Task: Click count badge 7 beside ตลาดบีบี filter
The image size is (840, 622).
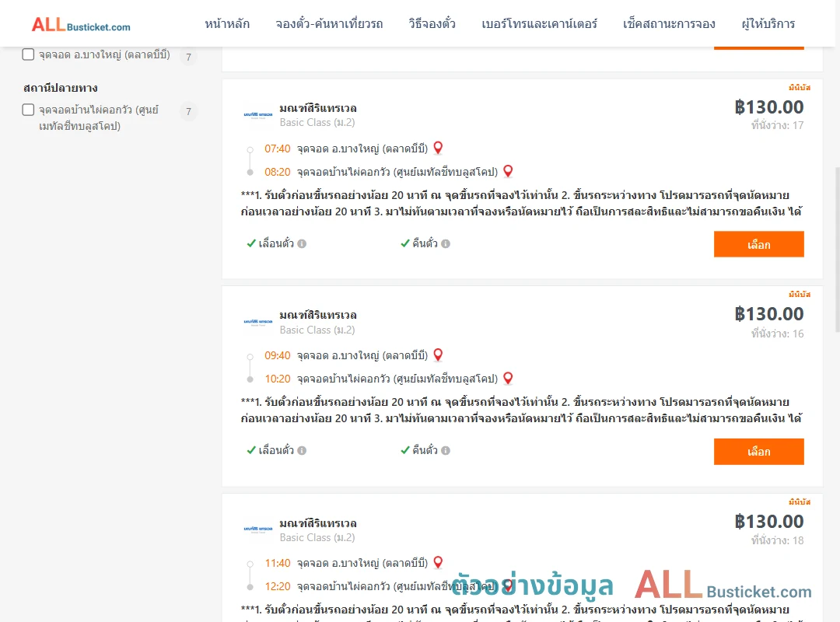Action: click(188, 57)
